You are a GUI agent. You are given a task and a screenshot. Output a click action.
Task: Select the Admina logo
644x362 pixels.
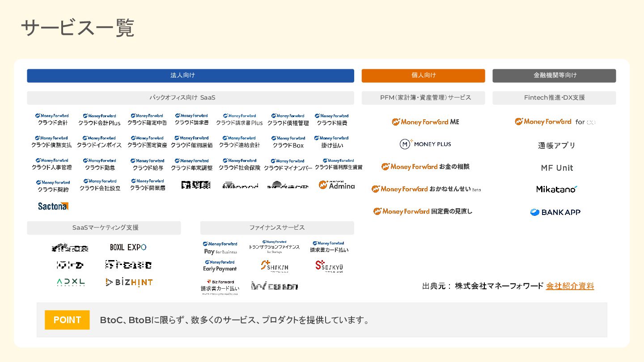tap(337, 185)
